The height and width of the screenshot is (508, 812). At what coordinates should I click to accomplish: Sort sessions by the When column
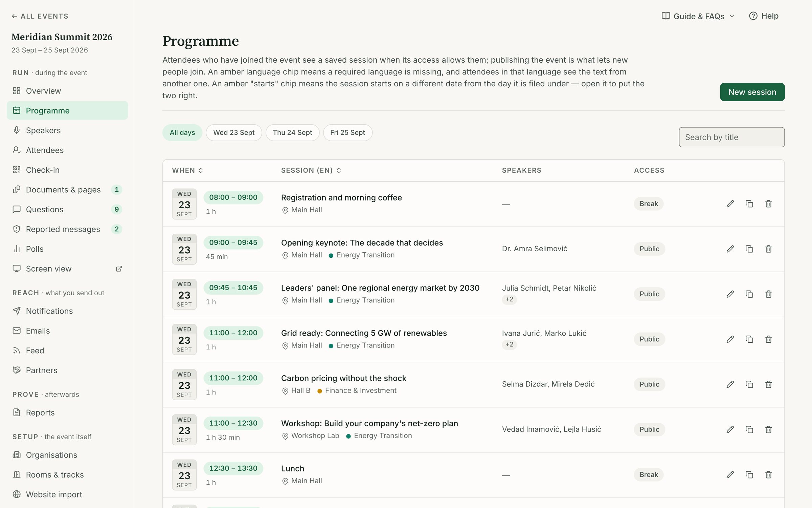click(x=188, y=170)
